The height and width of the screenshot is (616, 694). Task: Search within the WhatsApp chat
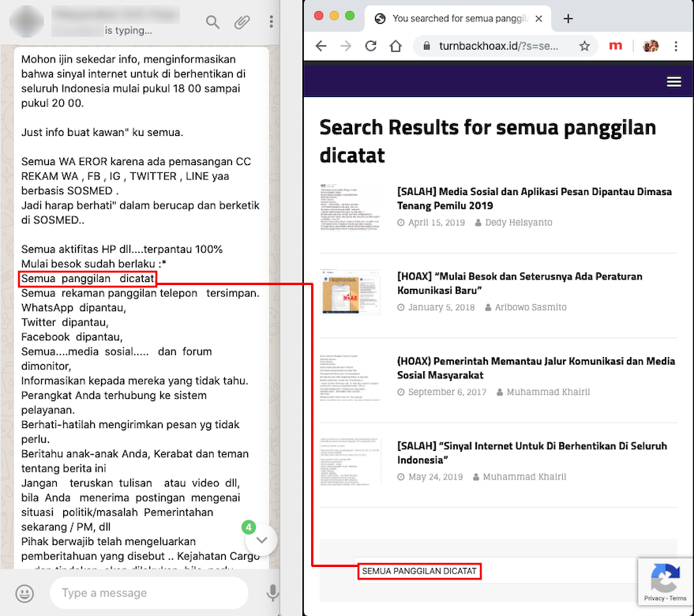212,22
